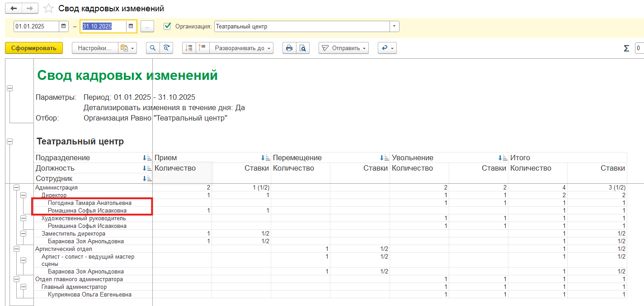Click the Администрация row label
This screenshot has height=306, width=644.
click(x=56, y=187)
